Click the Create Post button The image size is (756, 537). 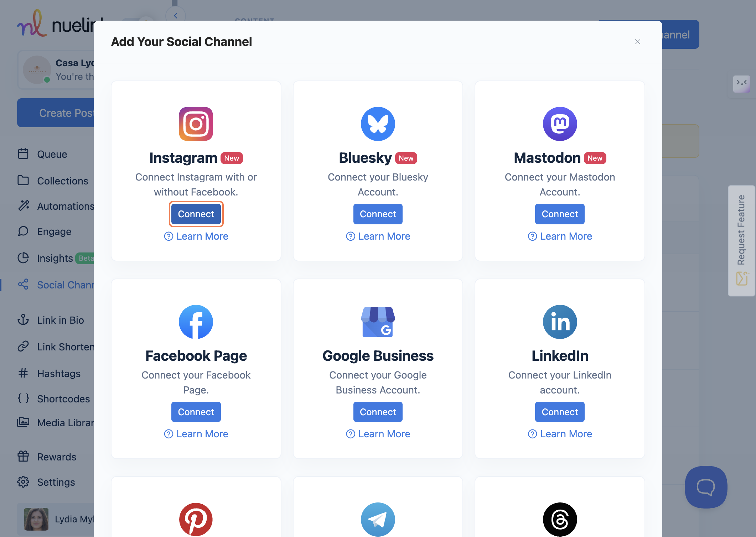[56, 113]
